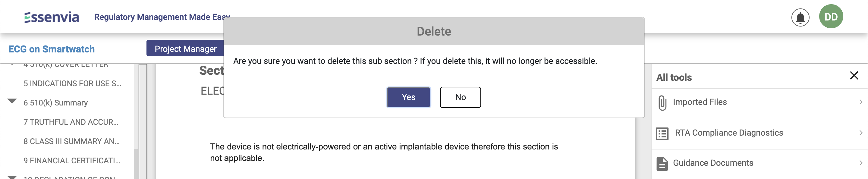The width and height of the screenshot is (868, 179).
Task: Click the Guidance Documents file icon
Action: click(662, 164)
